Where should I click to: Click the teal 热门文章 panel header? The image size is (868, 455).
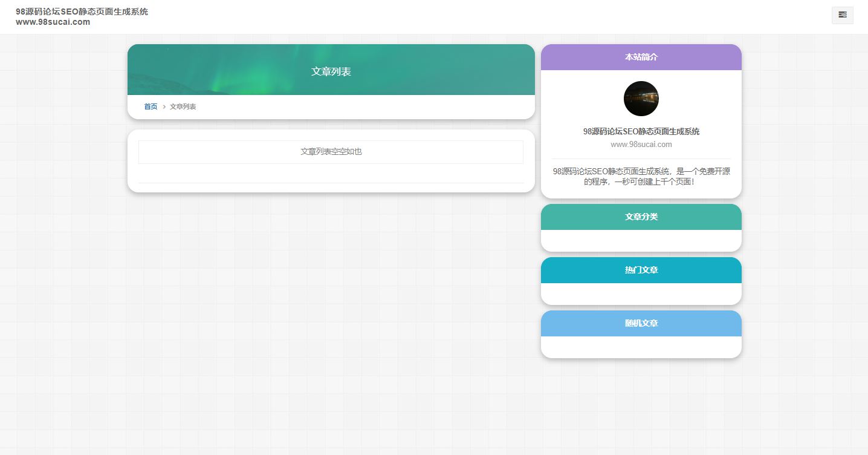(x=641, y=270)
